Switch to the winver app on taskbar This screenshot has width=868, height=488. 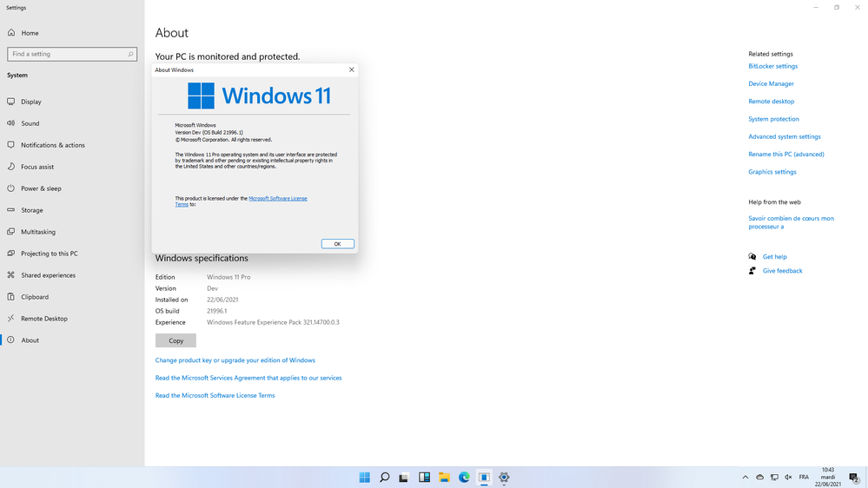[x=484, y=477]
